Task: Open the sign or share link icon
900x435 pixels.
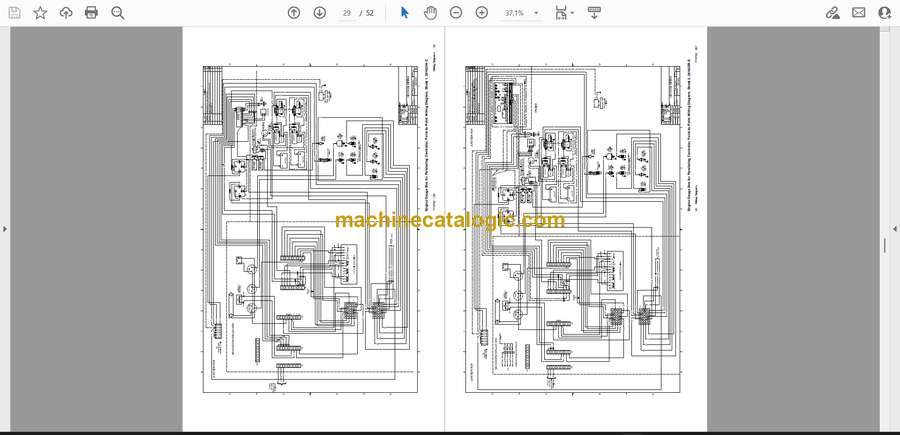Action: click(x=832, y=13)
